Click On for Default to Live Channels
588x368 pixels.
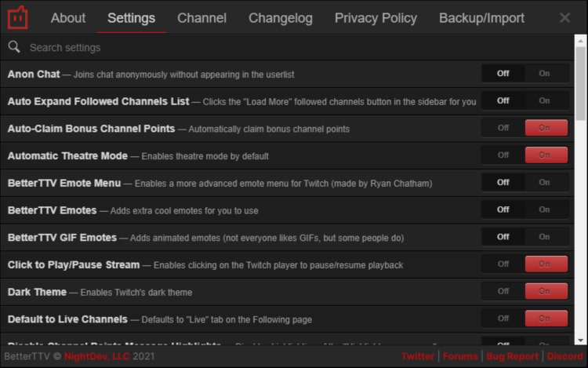[x=546, y=319]
